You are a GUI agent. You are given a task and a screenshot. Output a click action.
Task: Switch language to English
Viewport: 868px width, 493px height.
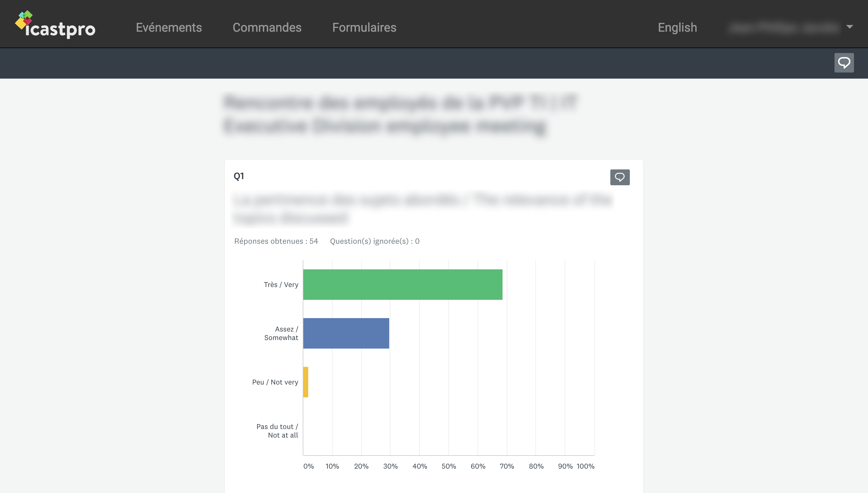[677, 28]
